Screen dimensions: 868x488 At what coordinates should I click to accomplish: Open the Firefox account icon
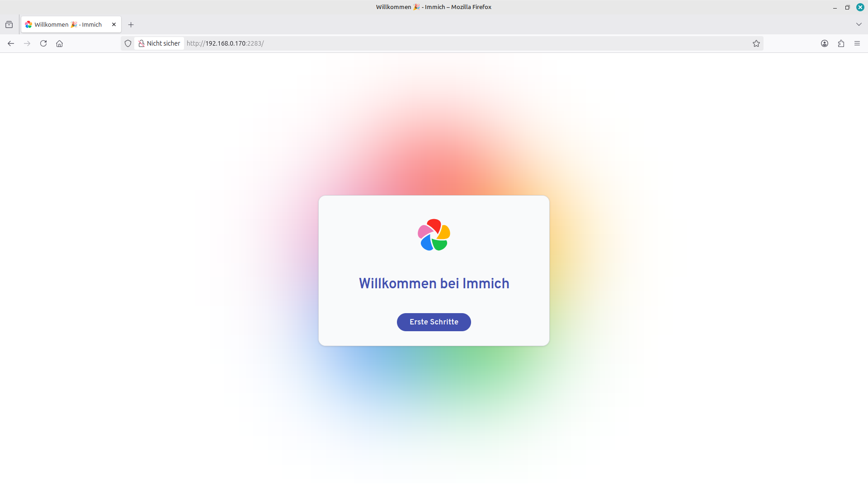[825, 43]
